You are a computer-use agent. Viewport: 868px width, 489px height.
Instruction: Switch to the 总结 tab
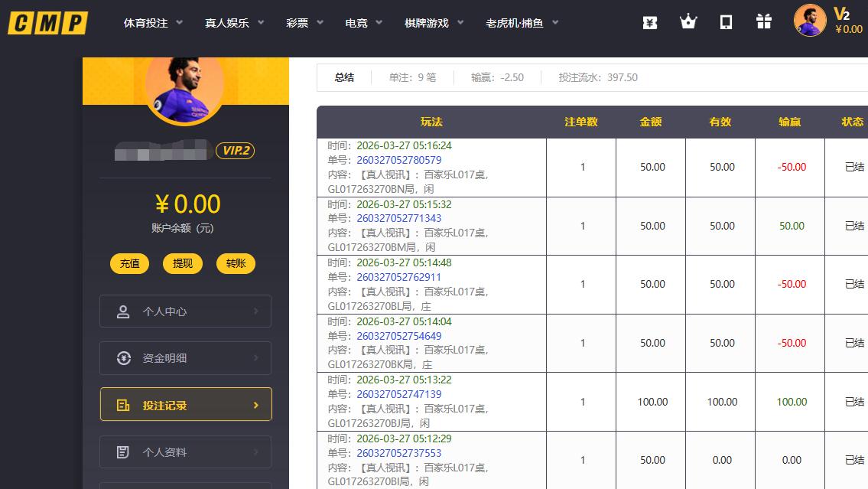pyautogui.click(x=343, y=77)
